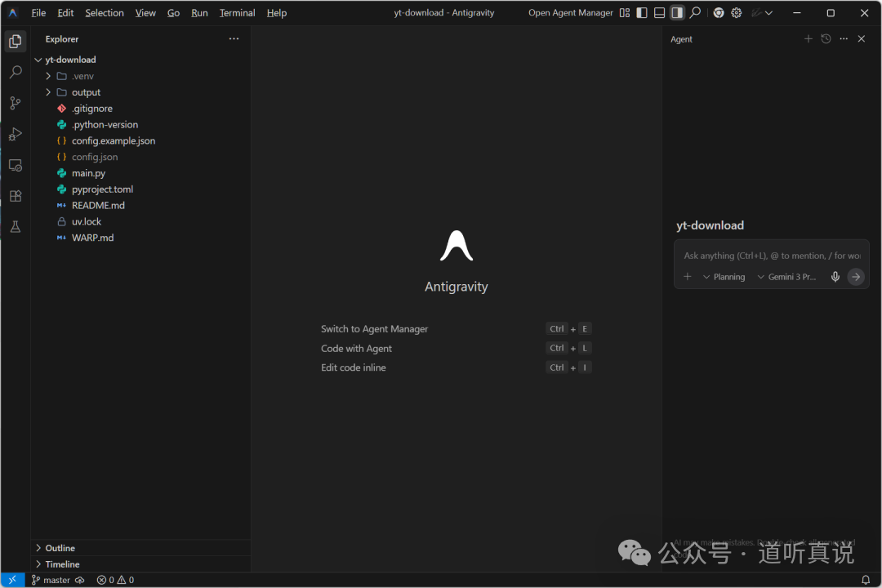Open the Remote Explorer icon
The width and height of the screenshot is (882, 588).
click(x=16, y=165)
